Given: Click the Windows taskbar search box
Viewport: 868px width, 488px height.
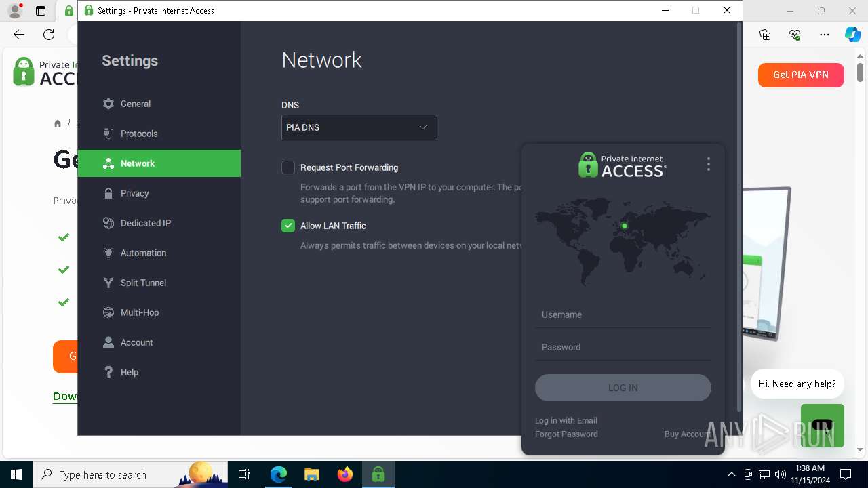Looking at the screenshot, I should click(130, 474).
